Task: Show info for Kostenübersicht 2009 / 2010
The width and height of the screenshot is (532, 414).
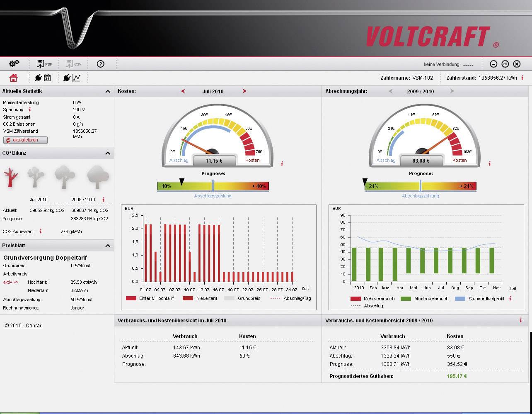Action: tap(521, 320)
